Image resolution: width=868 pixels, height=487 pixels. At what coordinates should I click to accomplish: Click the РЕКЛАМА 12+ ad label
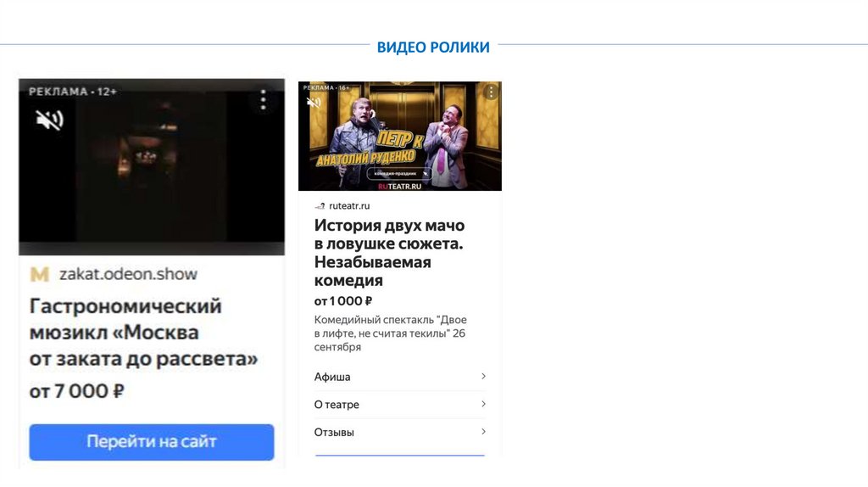73,92
